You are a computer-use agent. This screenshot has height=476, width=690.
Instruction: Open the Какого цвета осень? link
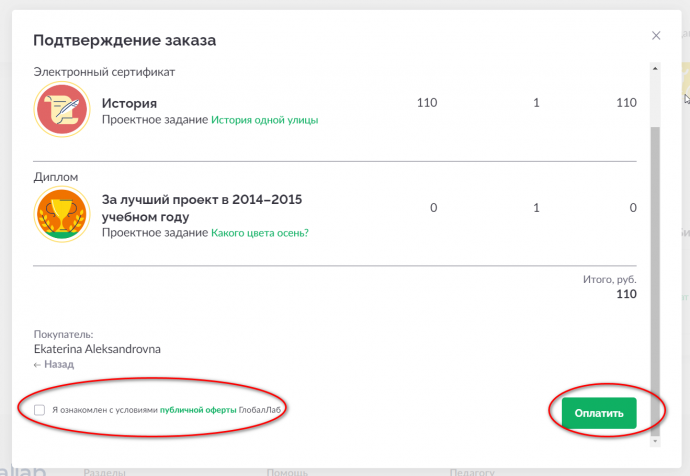coord(260,233)
